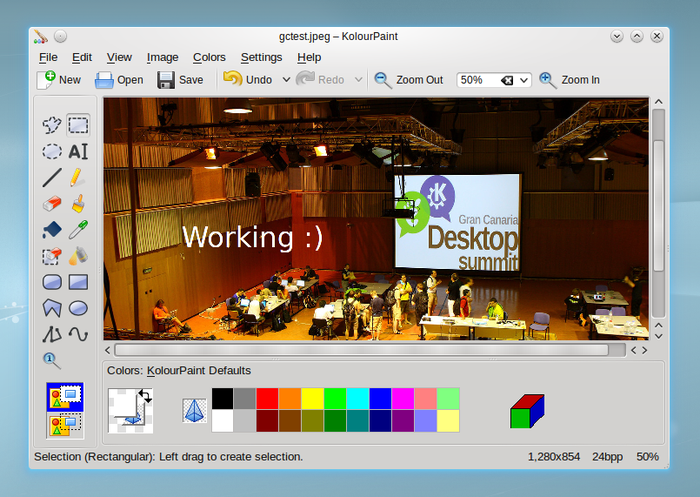The height and width of the screenshot is (497, 700).
Task: Click the KolourPaint app icon in title bar
Action: pyautogui.click(x=41, y=37)
